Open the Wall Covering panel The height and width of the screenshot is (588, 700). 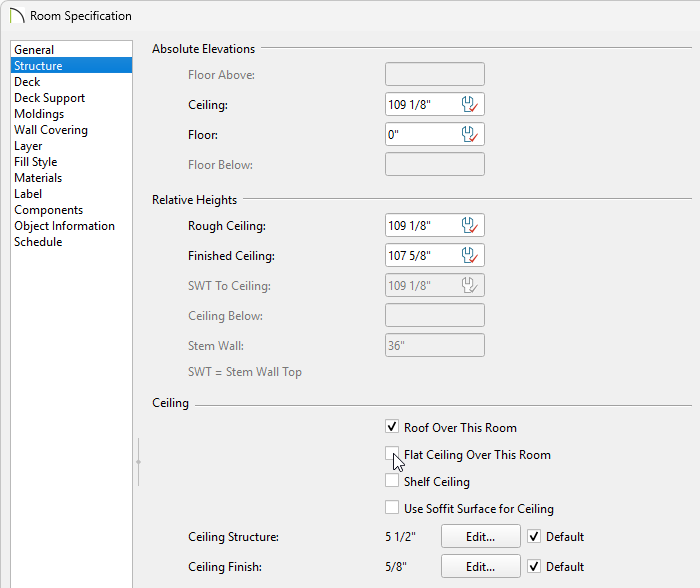[71, 130]
